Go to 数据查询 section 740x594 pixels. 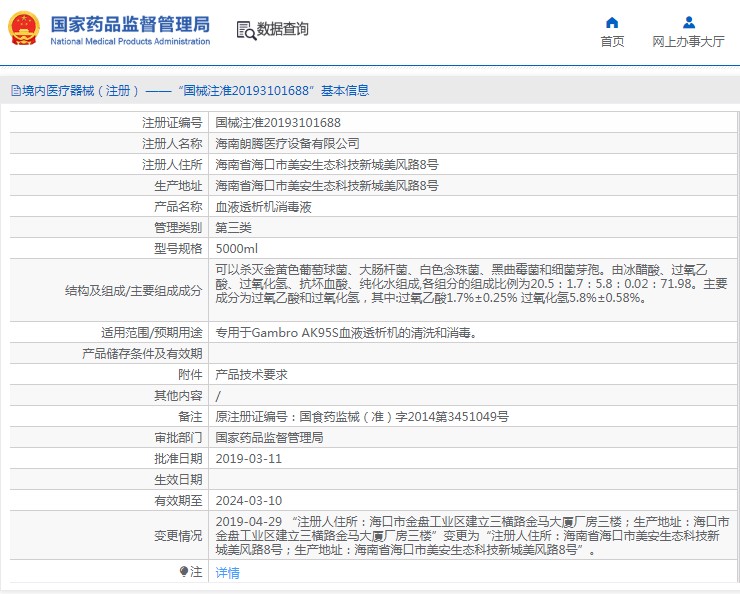282,30
